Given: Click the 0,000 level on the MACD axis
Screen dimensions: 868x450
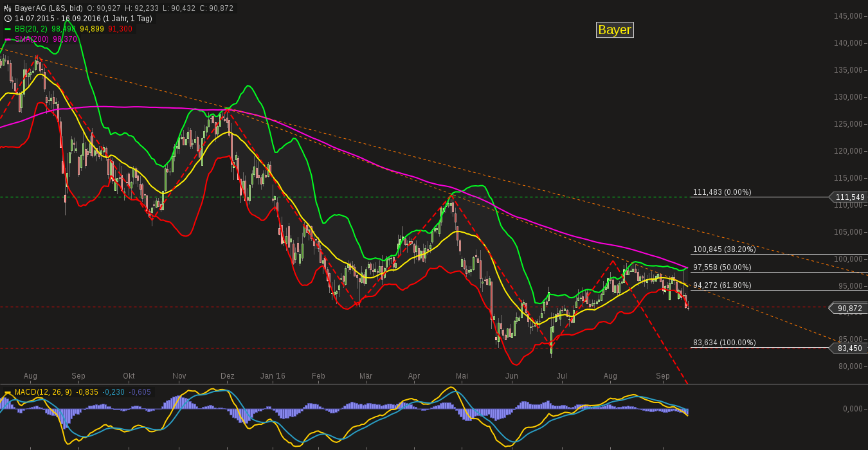Looking at the screenshot, I should [852, 409].
